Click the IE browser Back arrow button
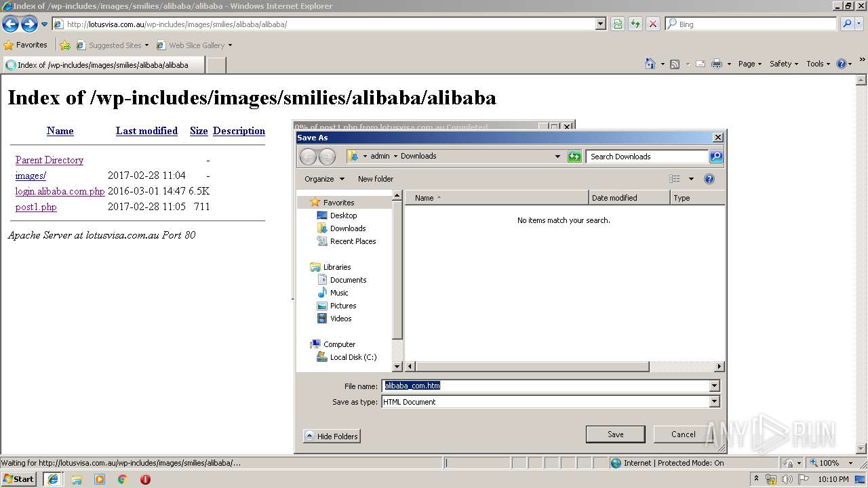868x488 pixels. 11,24
